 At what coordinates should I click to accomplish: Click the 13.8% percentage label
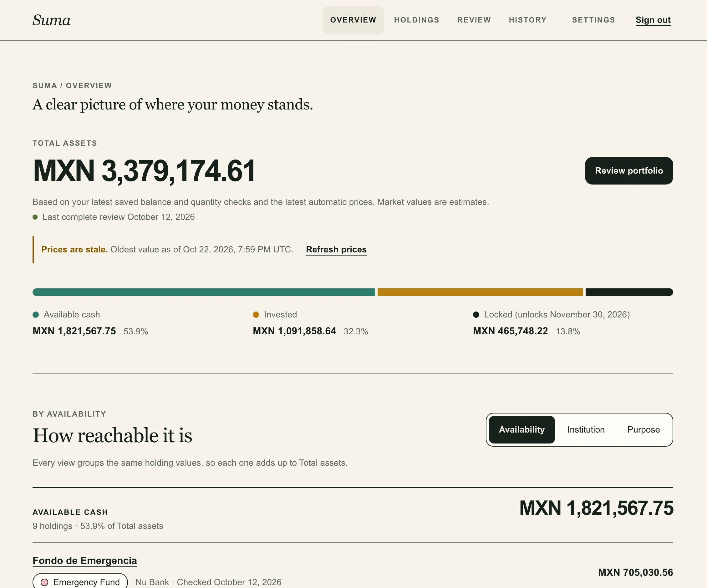568,332
